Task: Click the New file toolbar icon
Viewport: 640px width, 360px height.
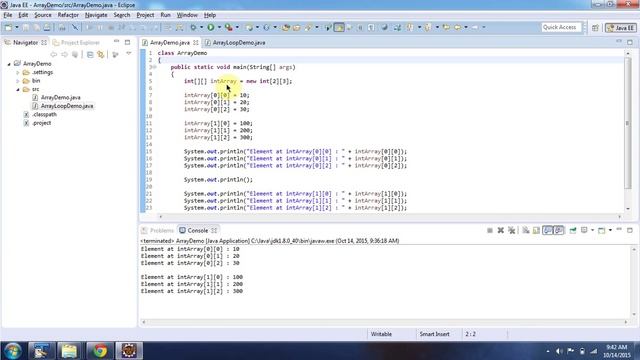Action: click(x=8, y=27)
